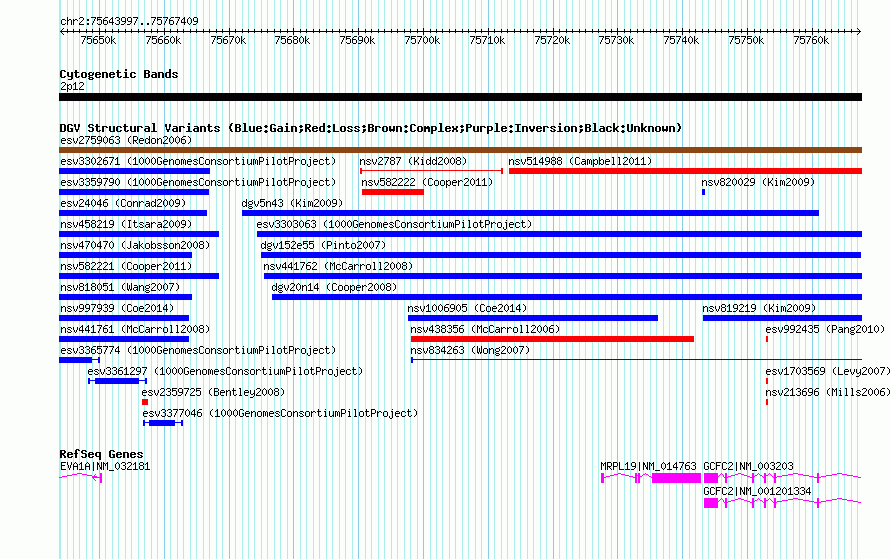890x559 pixels.
Task: Click the esv2759063 (Redon2006) brown variant bar
Action: 460,150
